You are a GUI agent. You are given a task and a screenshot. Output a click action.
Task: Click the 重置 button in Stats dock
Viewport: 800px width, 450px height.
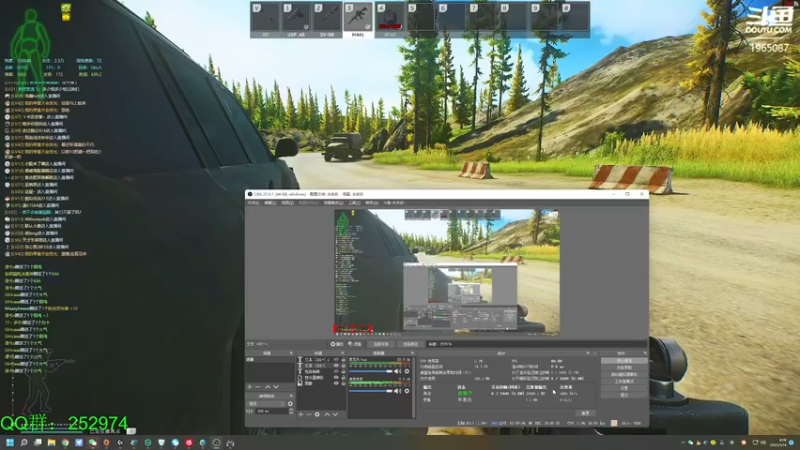(585, 413)
